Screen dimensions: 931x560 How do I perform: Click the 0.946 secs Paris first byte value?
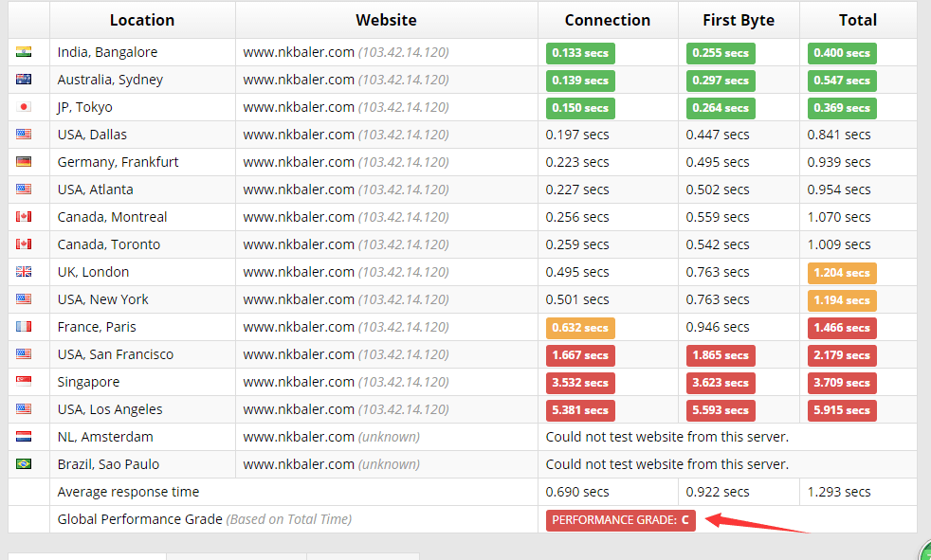pos(718,327)
